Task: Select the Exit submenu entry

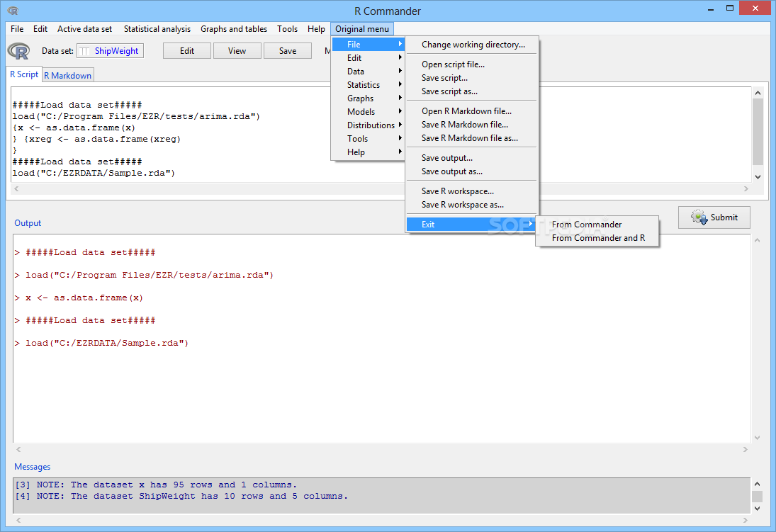Action: click(x=472, y=224)
